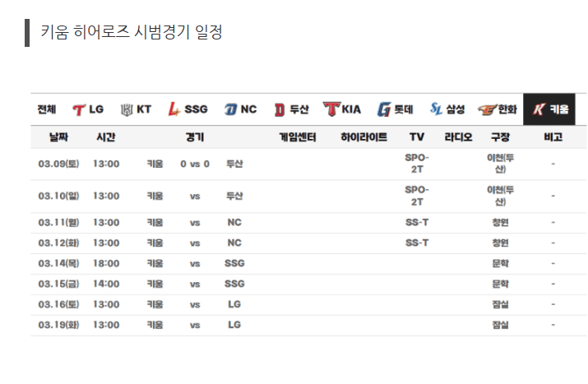Click 창원 venue in 03.12 row
This screenshot has width=588, height=384.
pyautogui.click(x=500, y=243)
